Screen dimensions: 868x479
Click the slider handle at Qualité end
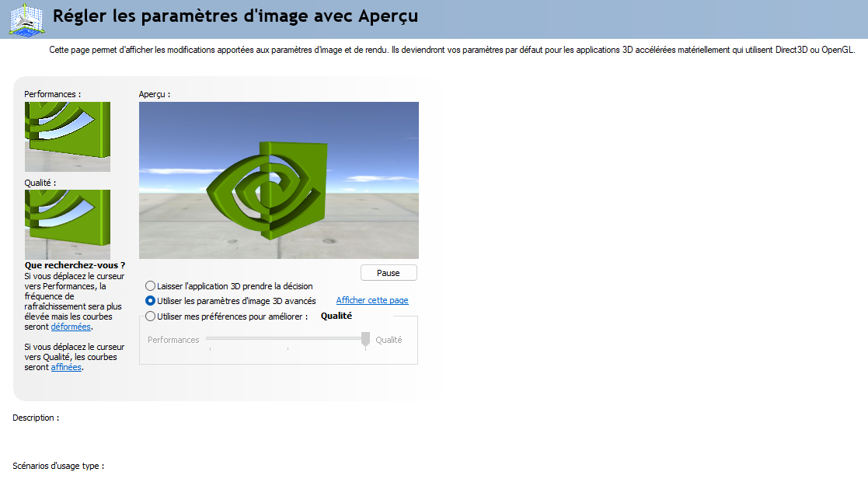365,340
